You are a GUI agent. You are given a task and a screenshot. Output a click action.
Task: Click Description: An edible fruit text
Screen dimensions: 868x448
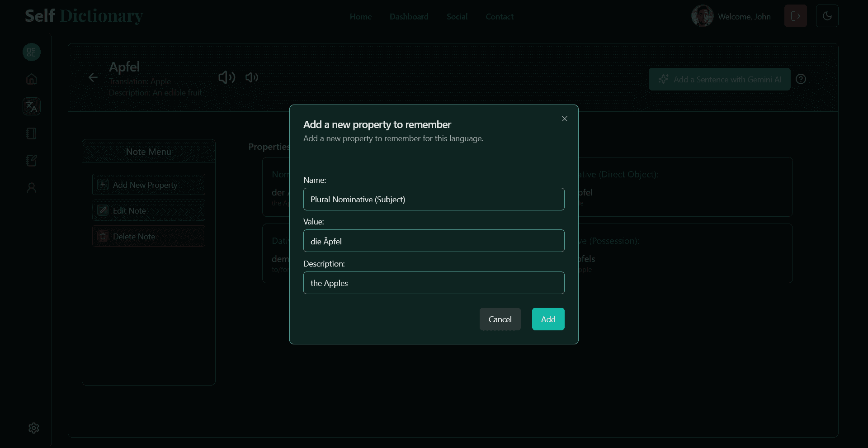click(x=156, y=93)
